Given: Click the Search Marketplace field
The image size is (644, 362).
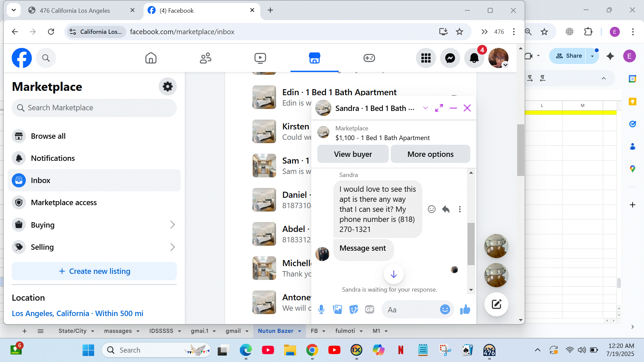Looking at the screenshot, I should click(x=94, y=108).
